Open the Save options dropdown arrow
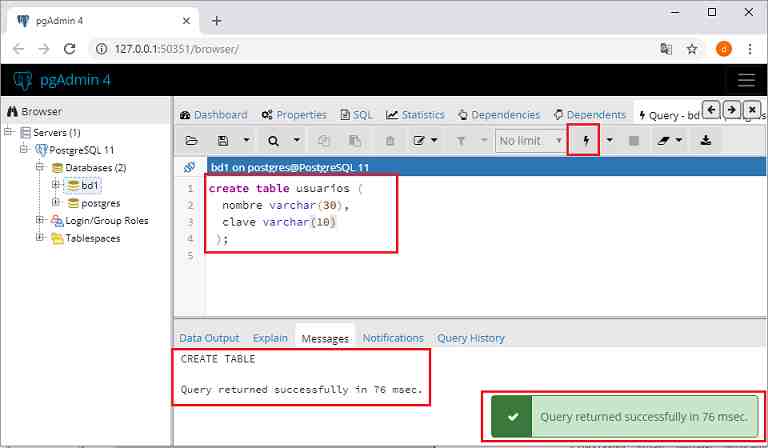 [x=247, y=141]
